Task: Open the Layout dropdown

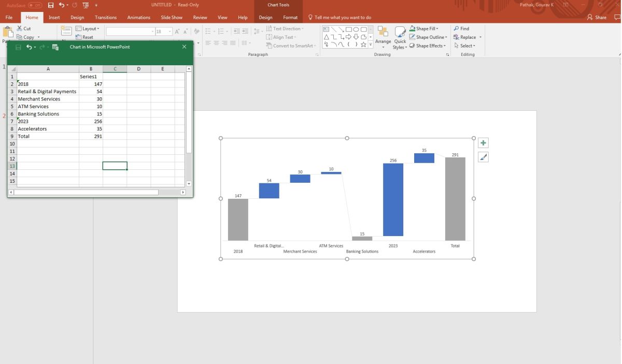Action: click(x=87, y=28)
